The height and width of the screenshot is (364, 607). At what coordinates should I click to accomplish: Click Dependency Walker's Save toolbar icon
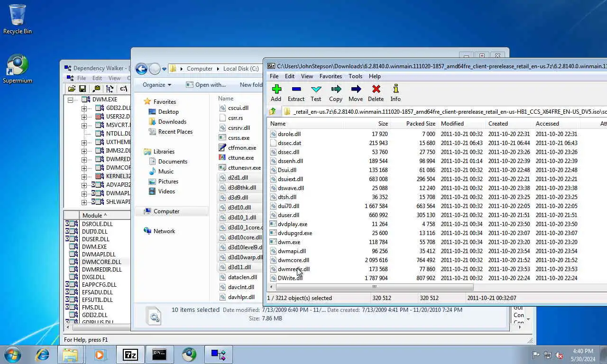click(83, 89)
